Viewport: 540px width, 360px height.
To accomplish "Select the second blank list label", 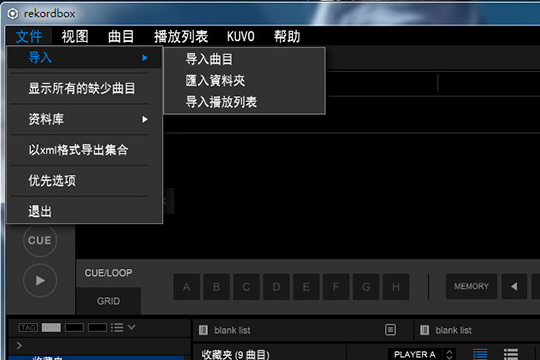I will click(454, 330).
